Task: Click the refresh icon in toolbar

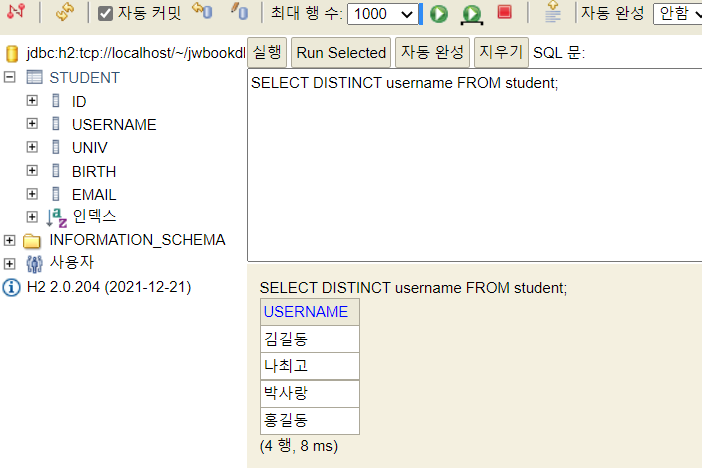Action: (x=64, y=12)
